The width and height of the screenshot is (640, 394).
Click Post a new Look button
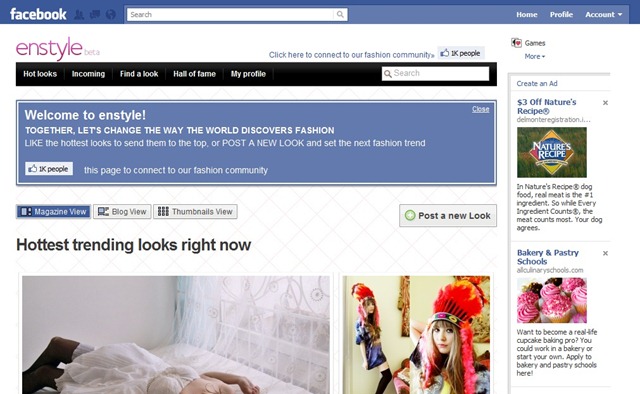click(448, 216)
